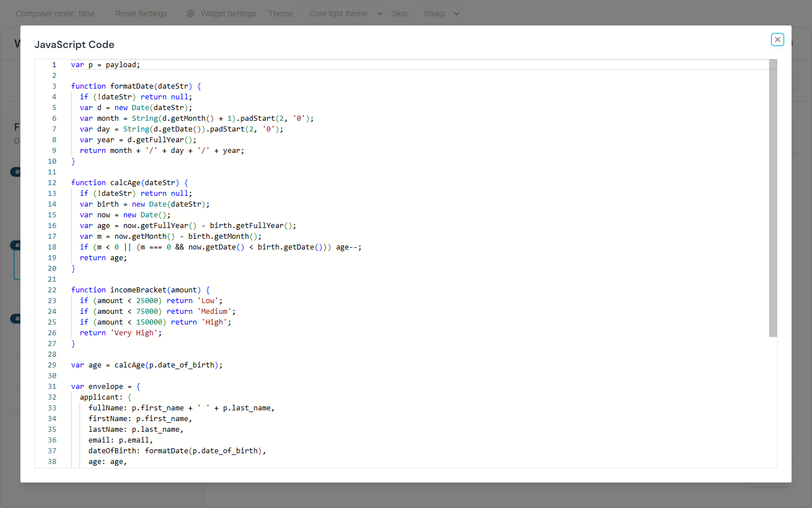This screenshot has height=508, width=812.
Task: Click line number 31 in gutter
Action: (x=52, y=387)
